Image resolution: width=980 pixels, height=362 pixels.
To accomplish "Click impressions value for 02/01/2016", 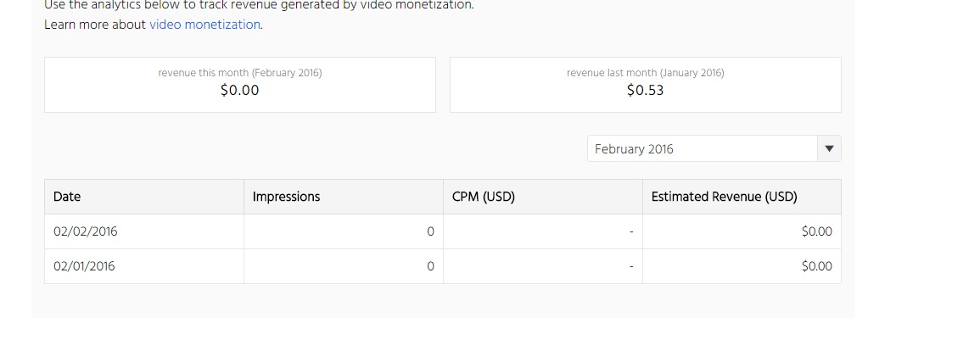I will [430, 266].
